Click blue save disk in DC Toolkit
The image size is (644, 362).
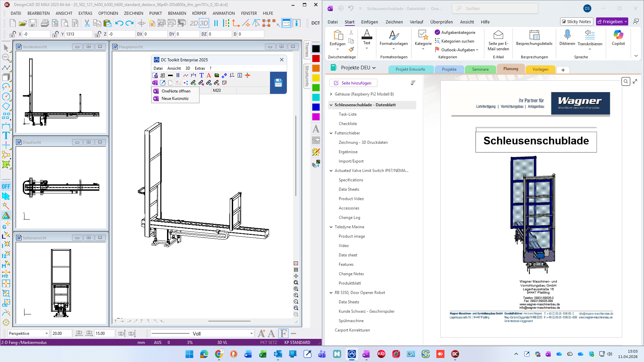[x=278, y=83]
